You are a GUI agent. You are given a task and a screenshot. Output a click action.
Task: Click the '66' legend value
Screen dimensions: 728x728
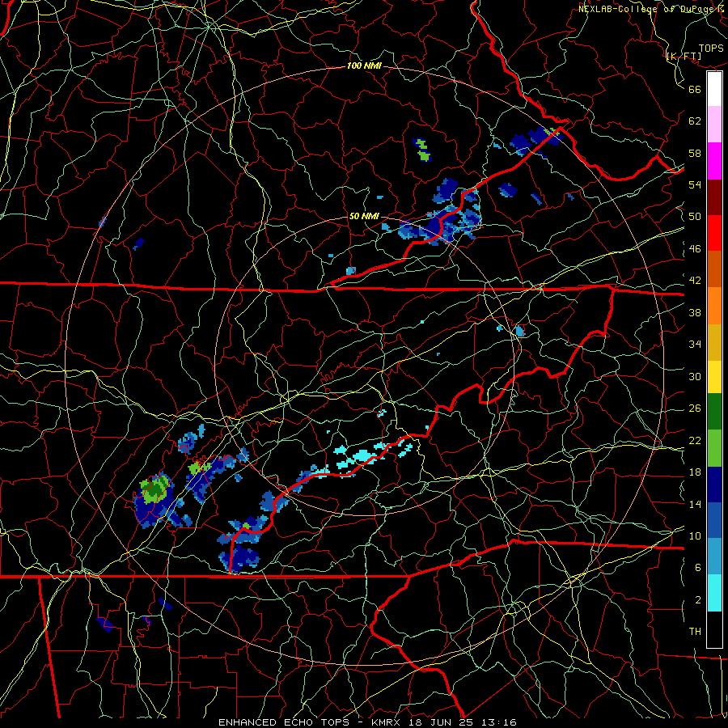pyautogui.click(x=695, y=89)
